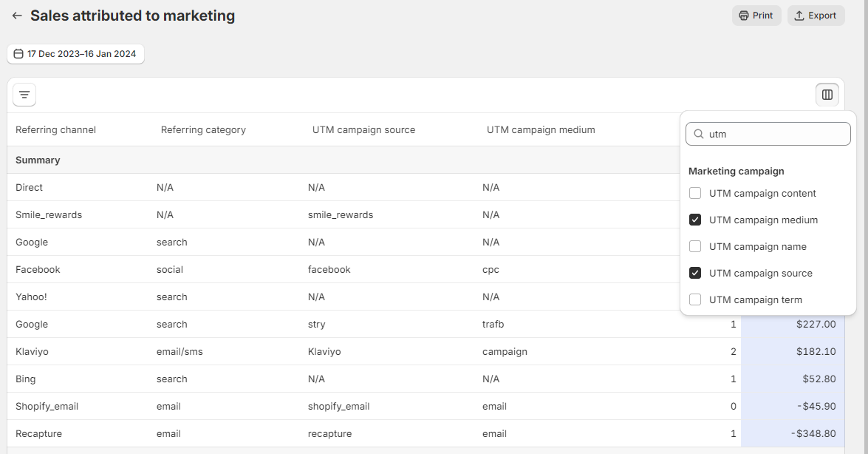The image size is (868, 454).
Task: Check the UTM campaign name option
Action: (695, 246)
